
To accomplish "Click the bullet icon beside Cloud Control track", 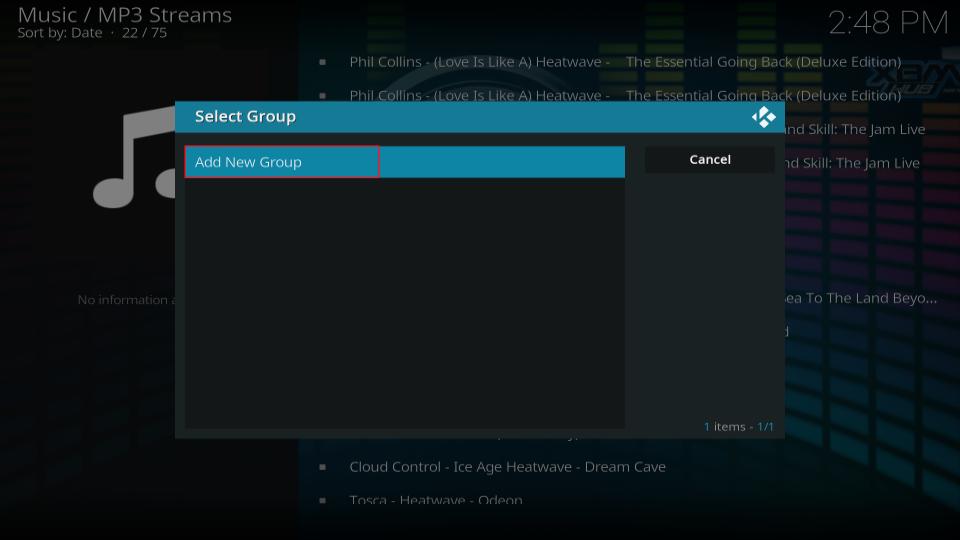I will (322, 467).
